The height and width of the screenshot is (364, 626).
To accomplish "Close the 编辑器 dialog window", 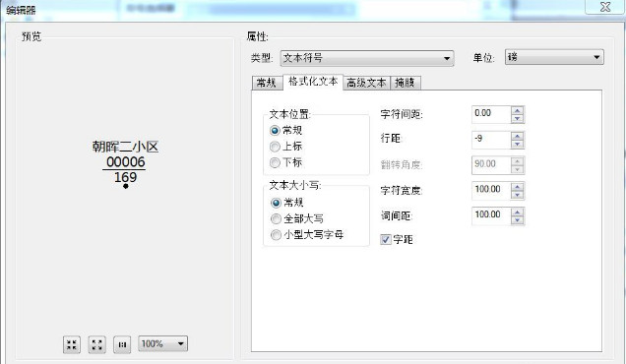I will [x=605, y=7].
